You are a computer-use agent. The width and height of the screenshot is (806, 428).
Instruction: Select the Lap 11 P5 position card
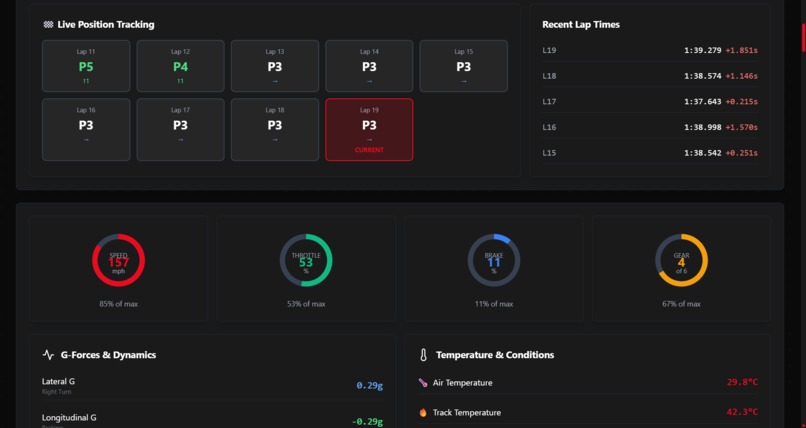click(86, 66)
